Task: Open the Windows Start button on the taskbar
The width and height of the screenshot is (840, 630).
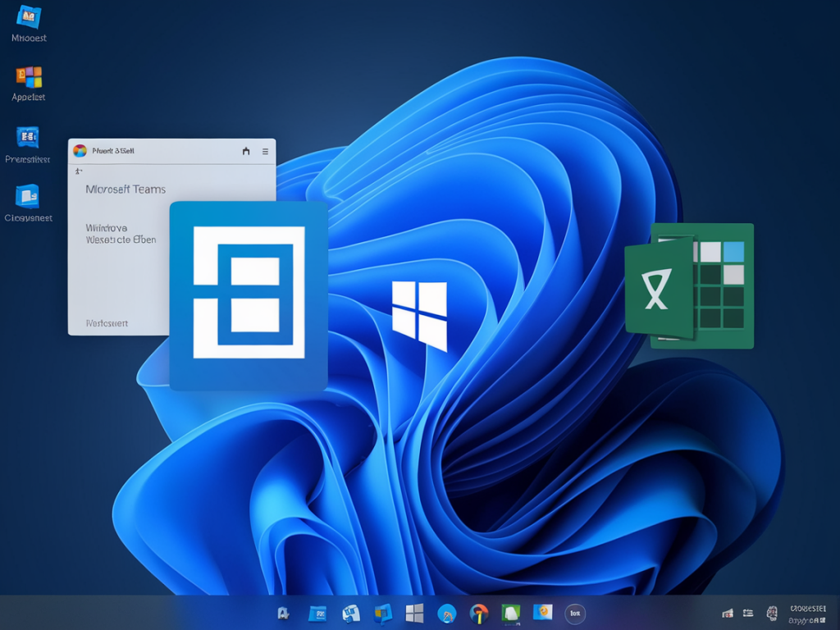Action: click(414, 614)
